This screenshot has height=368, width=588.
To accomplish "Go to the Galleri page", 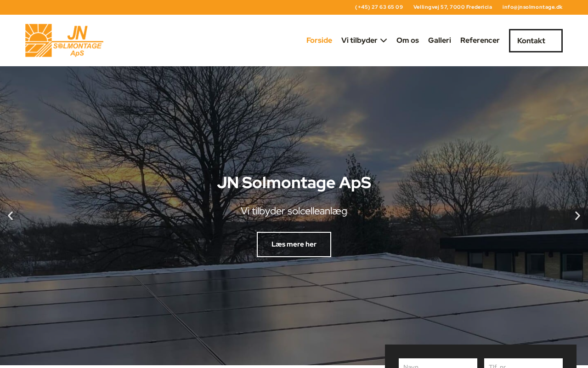I will click(x=440, y=40).
